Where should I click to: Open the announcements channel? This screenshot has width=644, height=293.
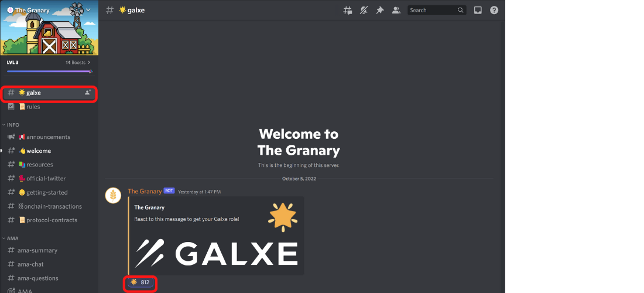click(49, 137)
